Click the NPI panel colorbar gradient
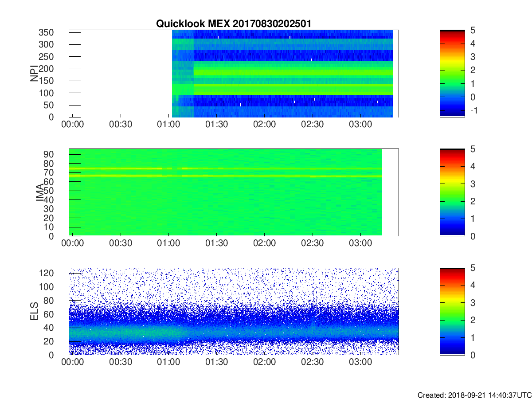The height and width of the screenshot is (399, 532). pos(452,73)
